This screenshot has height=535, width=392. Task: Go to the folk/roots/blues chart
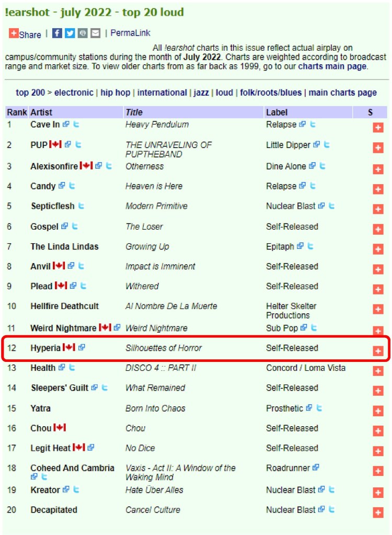pyautogui.click(x=271, y=93)
